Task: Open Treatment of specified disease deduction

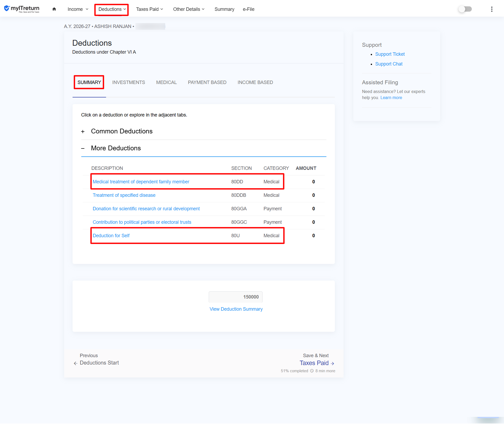Action: pos(124,195)
